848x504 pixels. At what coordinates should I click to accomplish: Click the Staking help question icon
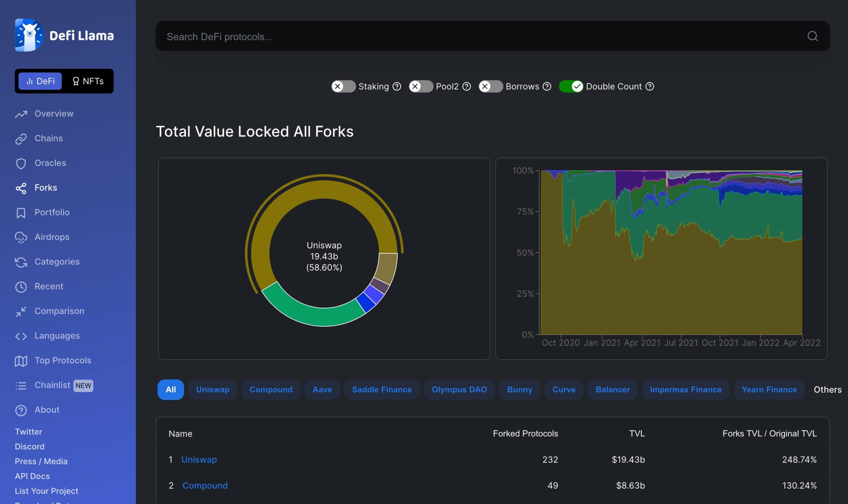[397, 86]
